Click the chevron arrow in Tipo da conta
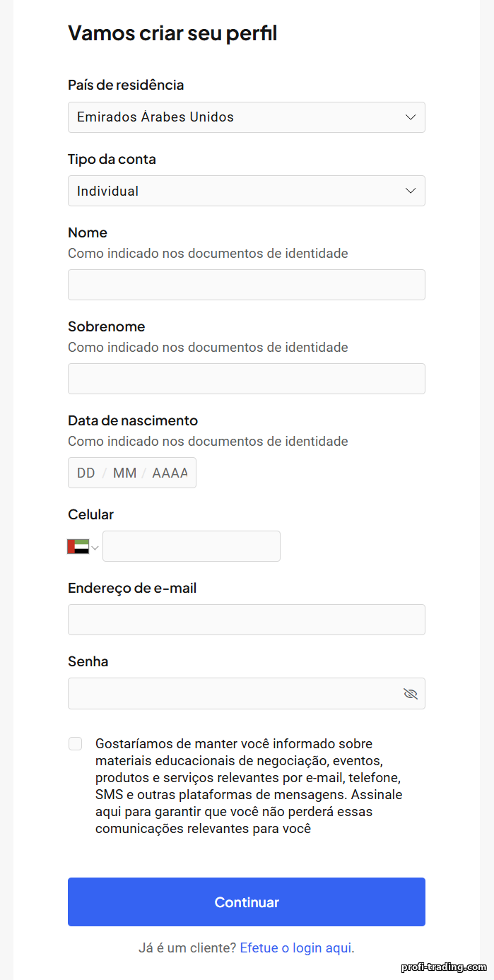This screenshot has width=494, height=980. point(411,191)
